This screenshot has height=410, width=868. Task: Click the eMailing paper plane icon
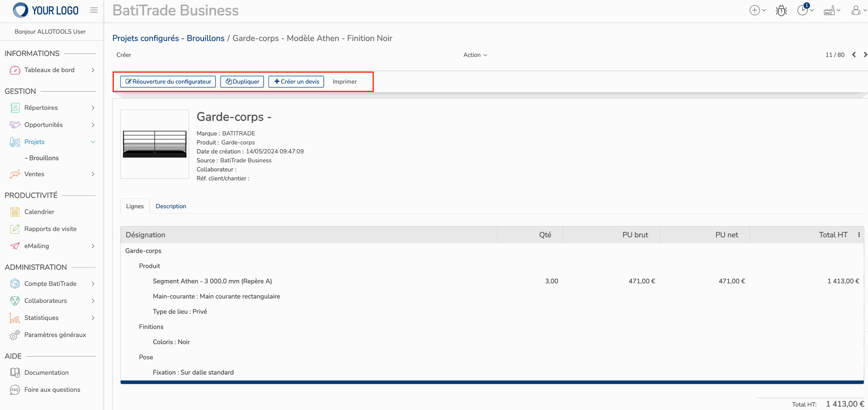(15, 246)
